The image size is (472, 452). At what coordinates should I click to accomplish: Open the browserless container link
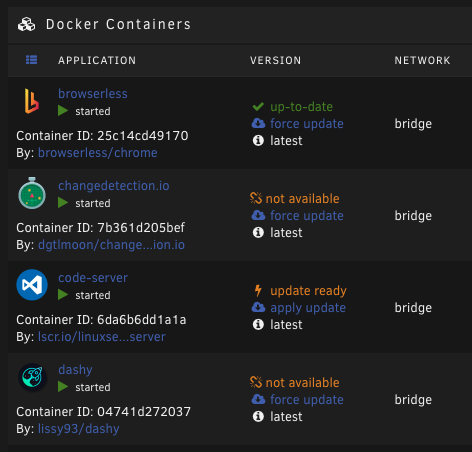tap(93, 94)
